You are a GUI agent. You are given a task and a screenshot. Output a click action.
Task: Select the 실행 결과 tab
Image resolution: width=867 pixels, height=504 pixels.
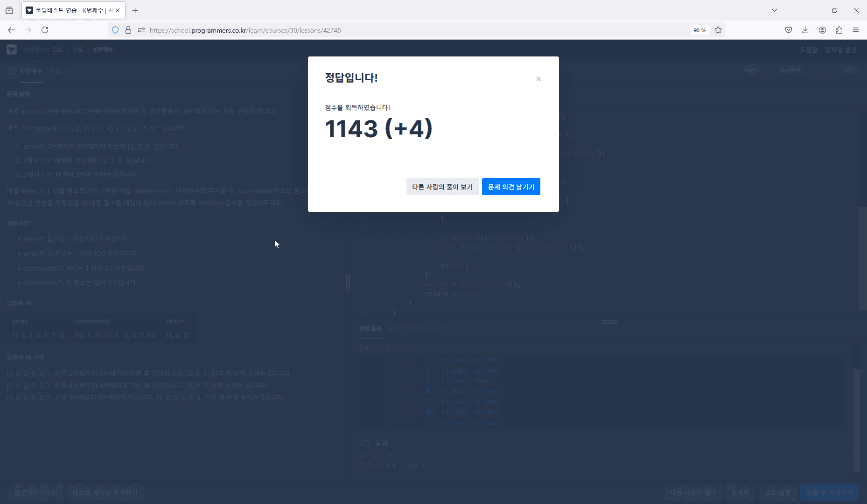tap(370, 329)
